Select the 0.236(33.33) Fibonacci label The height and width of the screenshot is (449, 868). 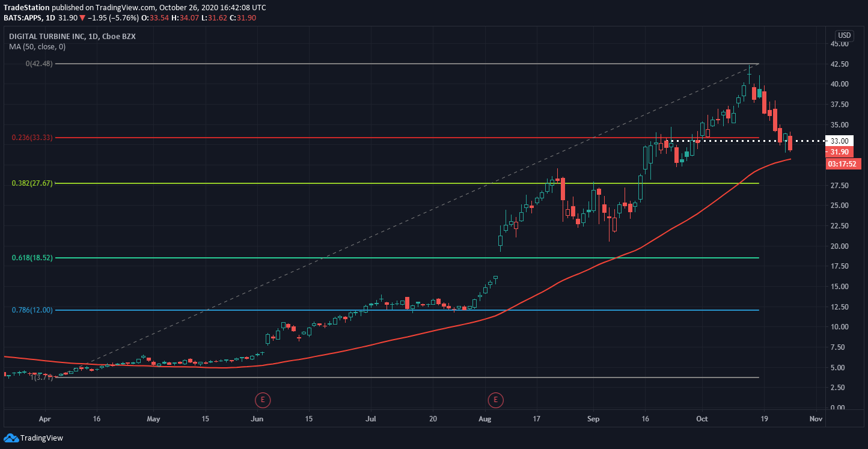pyautogui.click(x=32, y=138)
